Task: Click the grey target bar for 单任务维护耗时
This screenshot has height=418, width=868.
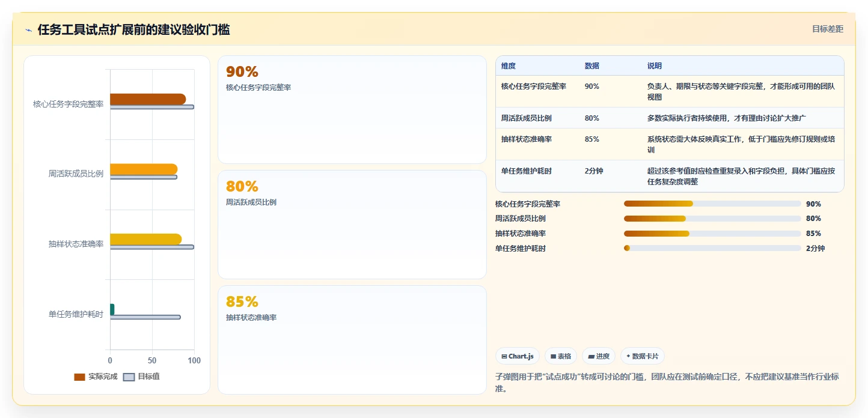Action: coord(145,317)
